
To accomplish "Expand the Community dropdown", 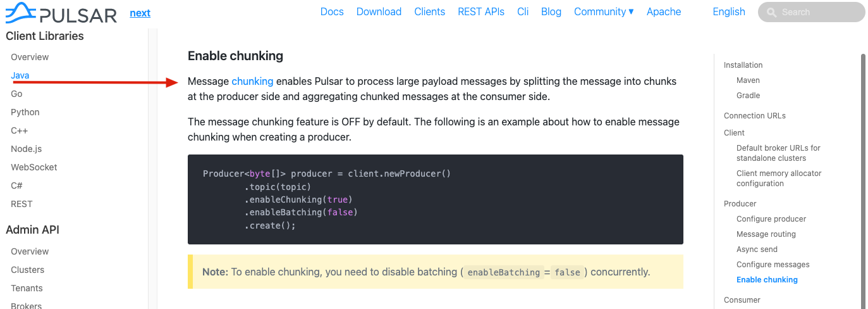I will pos(604,11).
